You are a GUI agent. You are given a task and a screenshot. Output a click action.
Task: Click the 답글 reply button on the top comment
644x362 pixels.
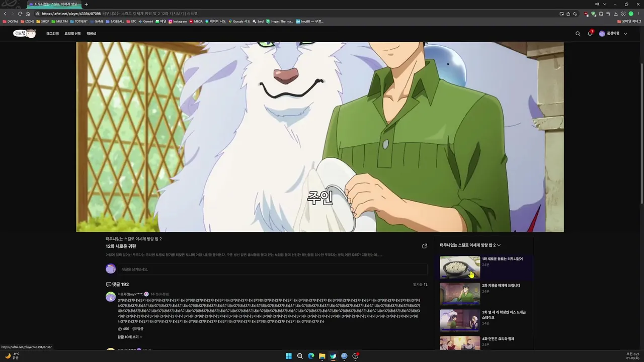pos(138,329)
